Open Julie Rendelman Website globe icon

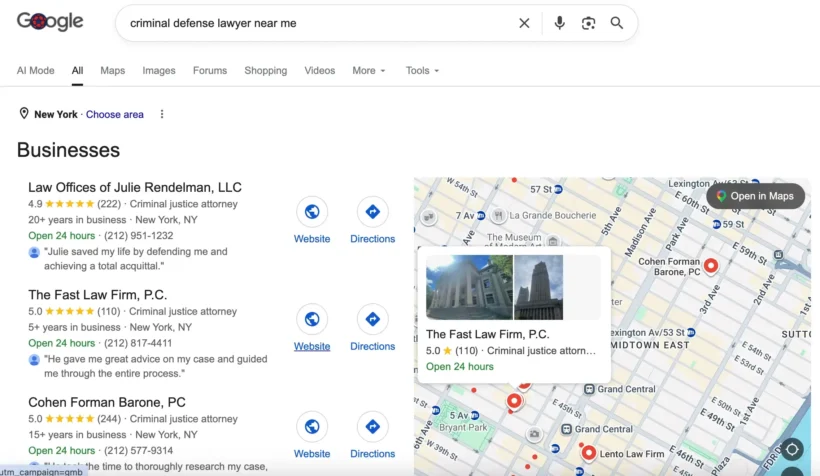pos(312,212)
